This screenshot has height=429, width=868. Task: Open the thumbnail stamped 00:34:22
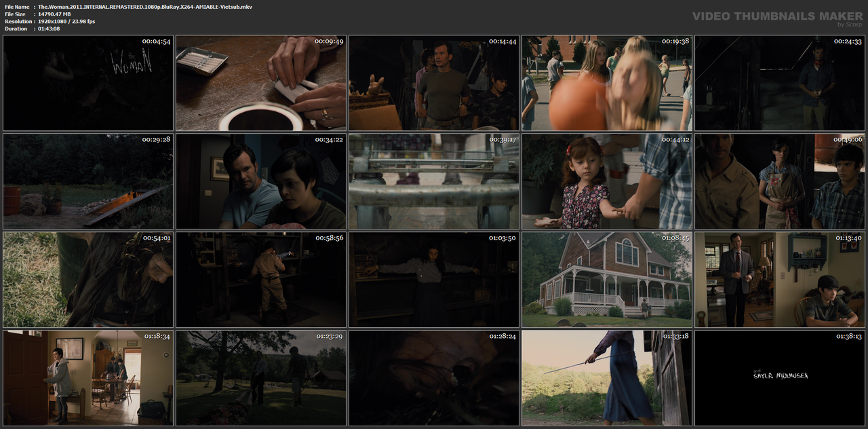[261, 181]
